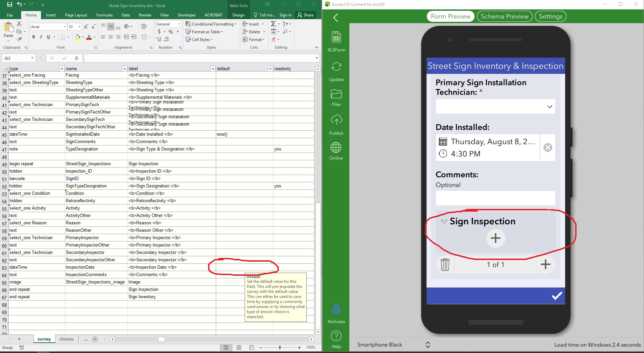Set time using clock icon
This screenshot has width=644, height=353.
click(x=443, y=154)
